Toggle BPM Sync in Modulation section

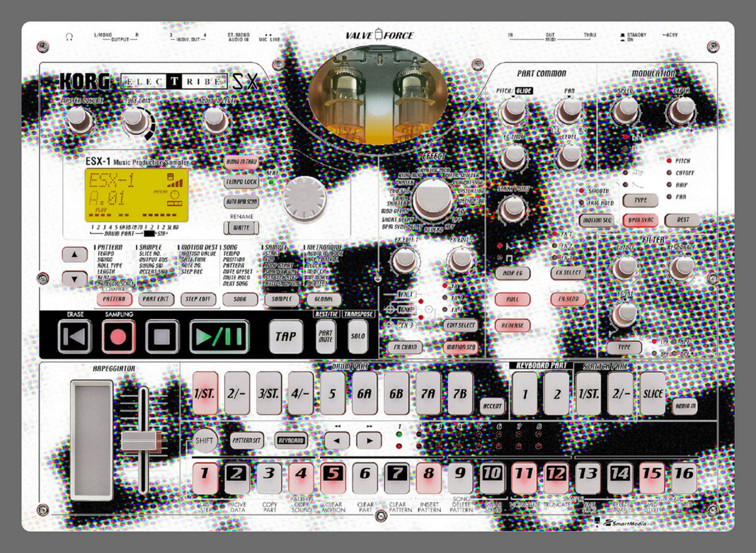(x=639, y=220)
